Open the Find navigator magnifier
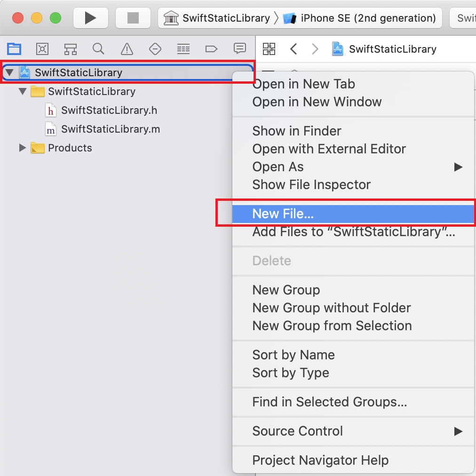 click(98, 49)
